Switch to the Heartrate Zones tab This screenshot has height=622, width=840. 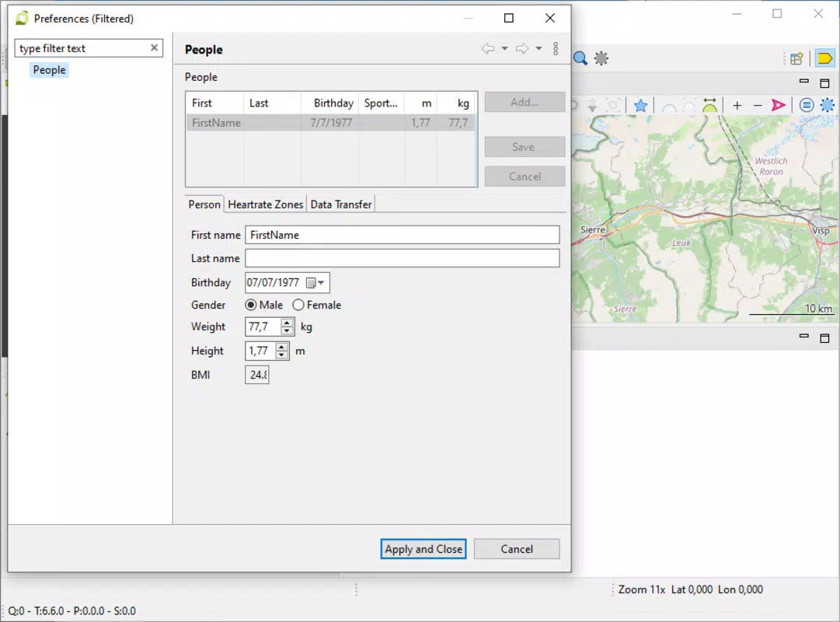[x=265, y=204]
